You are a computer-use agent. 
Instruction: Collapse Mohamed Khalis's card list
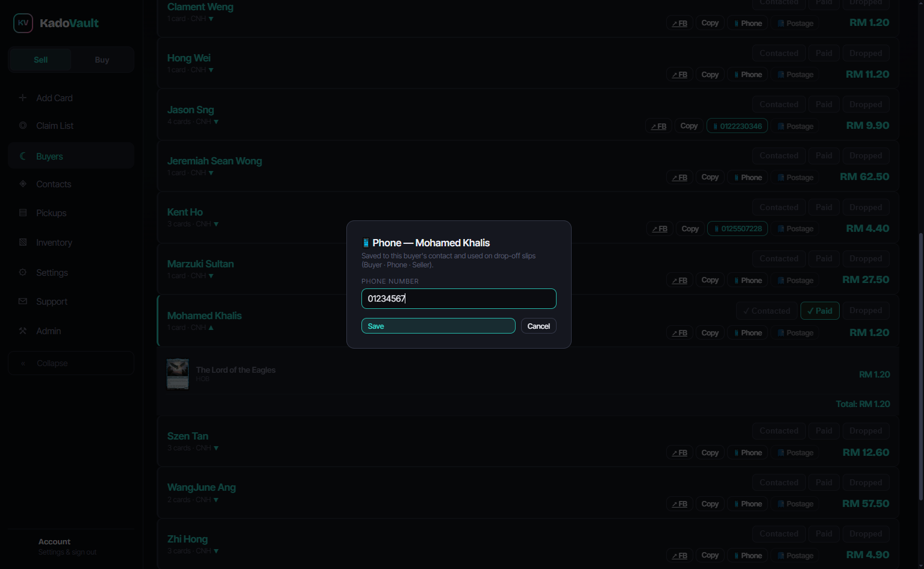pyautogui.click(x=211, y=328)
